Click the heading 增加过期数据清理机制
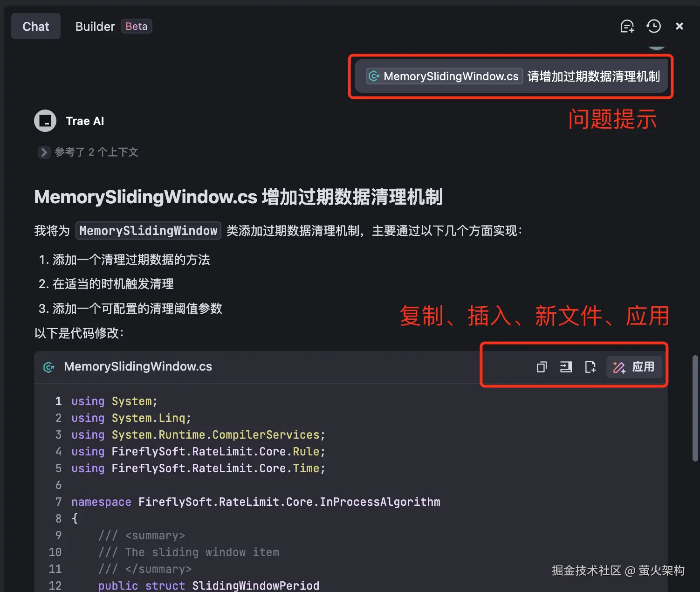This screenshot has height=592, width=700. coord(352,197)
